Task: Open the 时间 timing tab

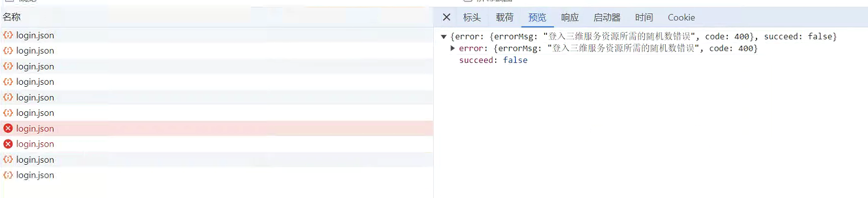Action: [644, 17]
